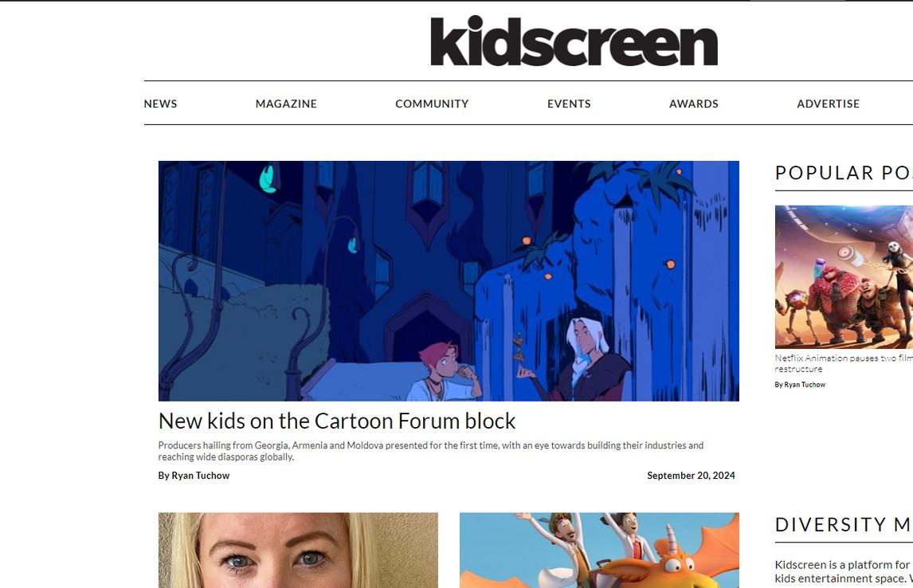The width and height of the screenshot is (913, 588).
Task: Open the blonde woman article thumbnail
Action: (x=298, y=551)
